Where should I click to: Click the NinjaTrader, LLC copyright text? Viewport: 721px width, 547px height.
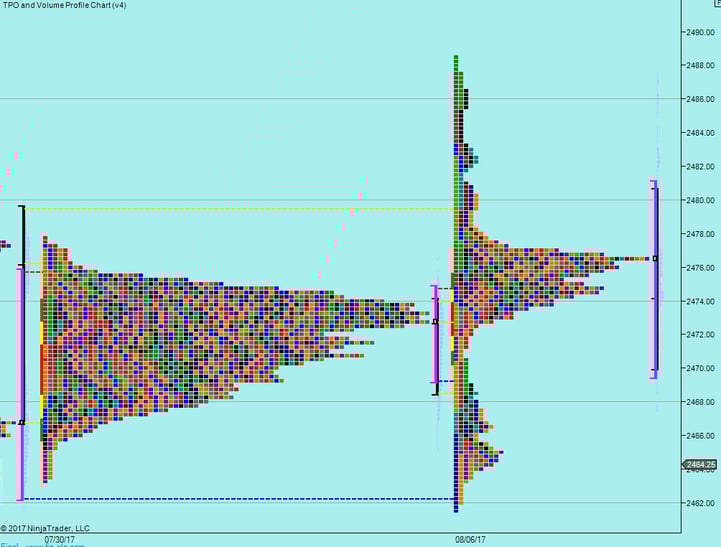[x=45, y=528]
